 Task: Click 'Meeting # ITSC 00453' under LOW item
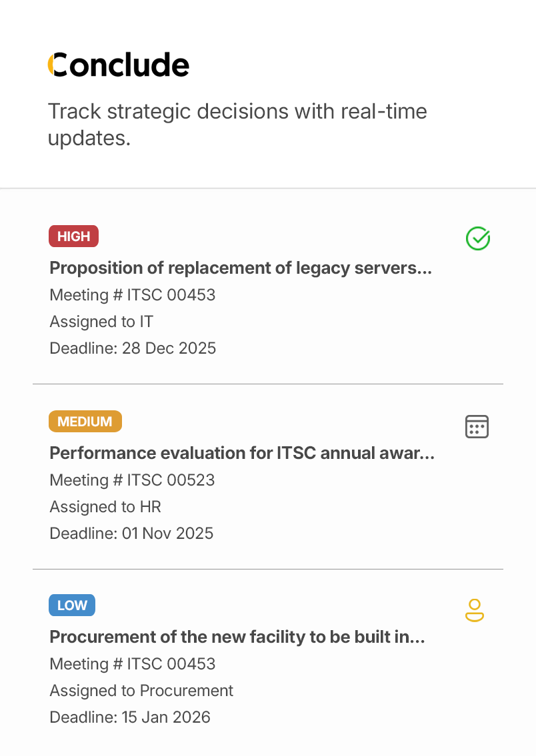[x=133, y=664]
